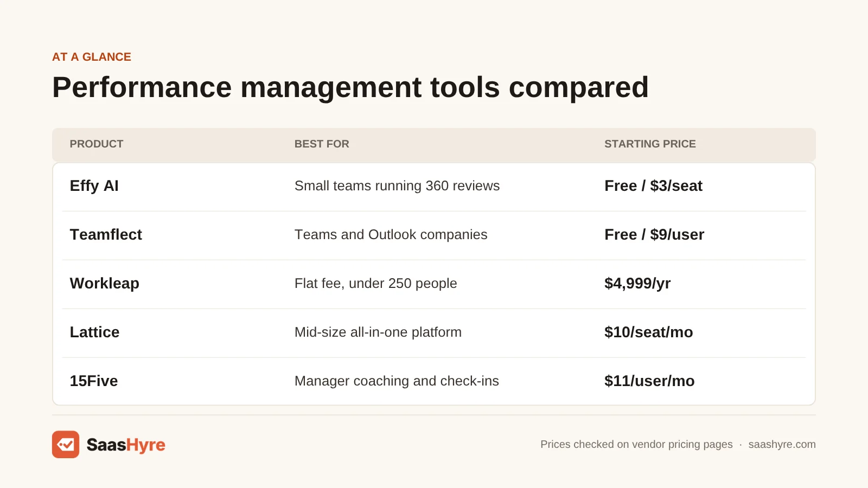
Task: Click 'Mid-size all-in-one platform'
Action: (378, 332)
